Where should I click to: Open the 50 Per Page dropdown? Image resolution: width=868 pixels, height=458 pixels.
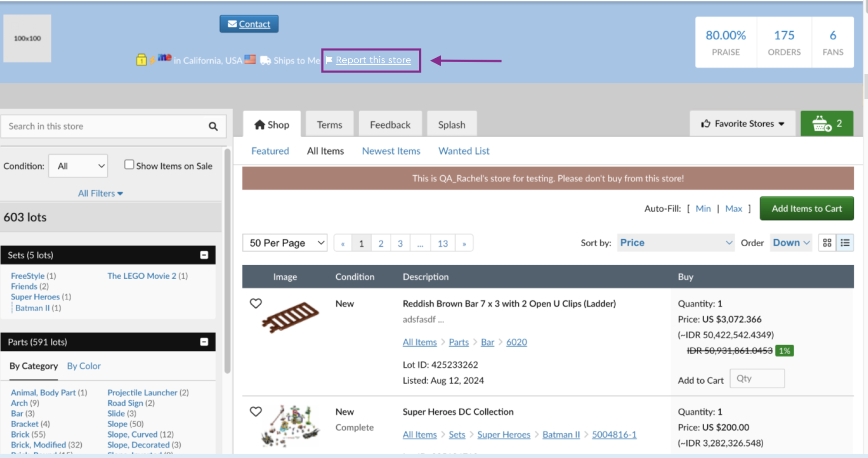coord(285,243)
